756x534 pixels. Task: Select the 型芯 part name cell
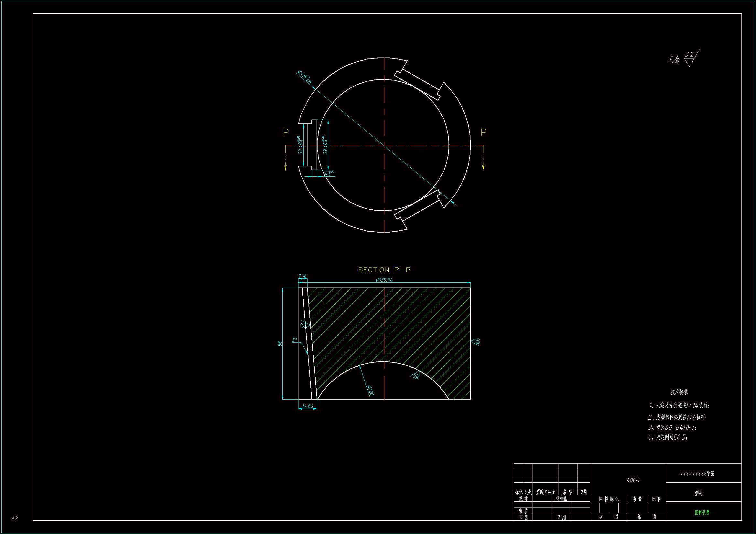point(698,493)
